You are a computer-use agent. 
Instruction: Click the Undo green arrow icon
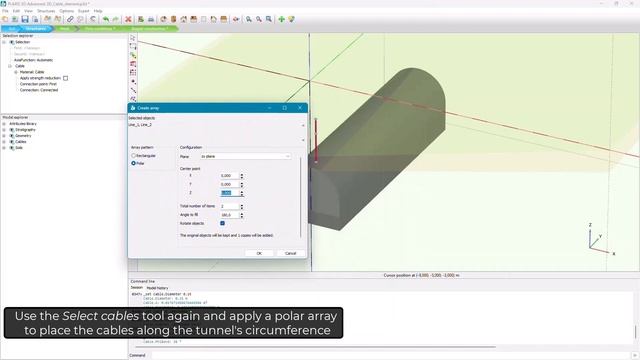106,19
